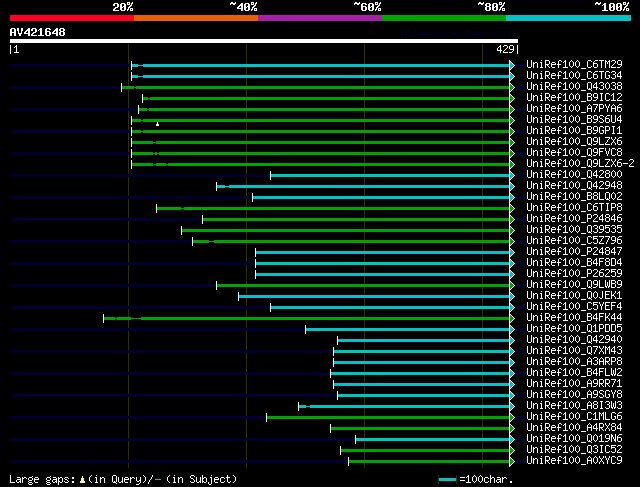The width and height of the screenshot is (640, 487).
Task: Click the arrowhead at end of UniRef100_A0XYC9
Action: (x=512, y=462)
